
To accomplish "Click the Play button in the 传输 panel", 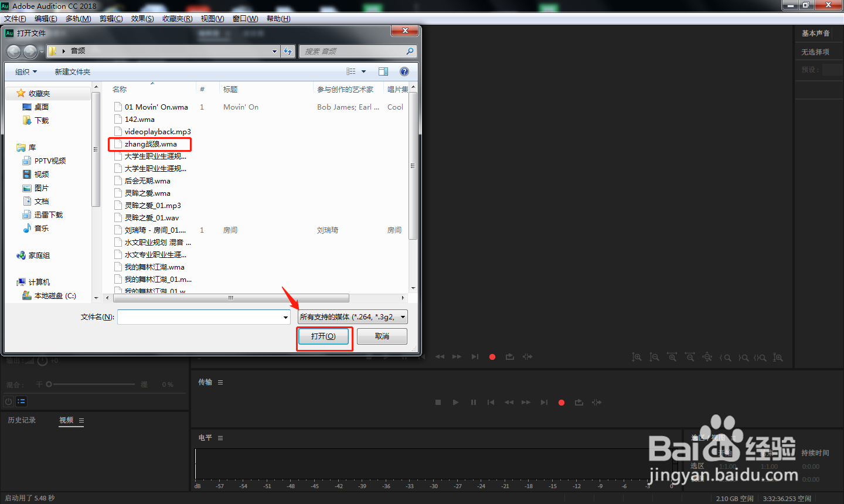I will point(455,403).
